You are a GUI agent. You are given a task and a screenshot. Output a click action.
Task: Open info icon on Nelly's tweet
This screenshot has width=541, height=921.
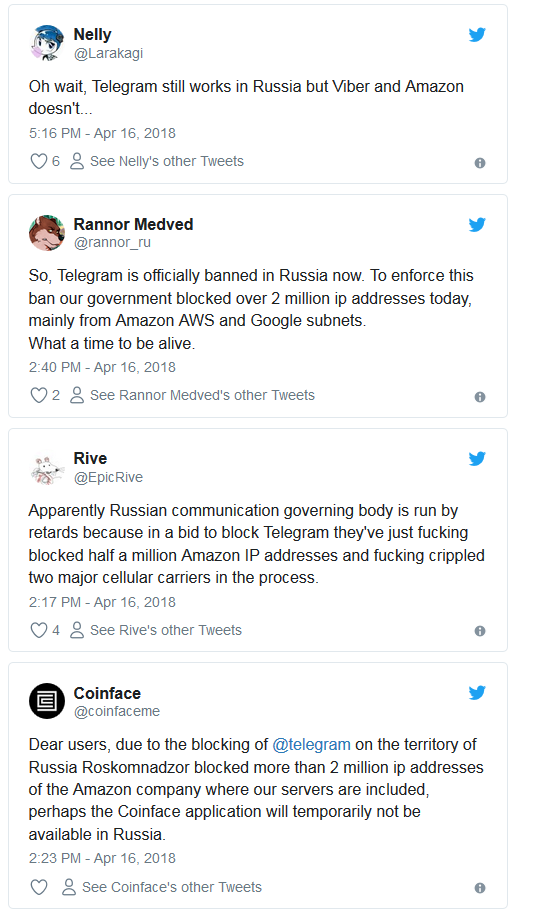click(480, 163)
